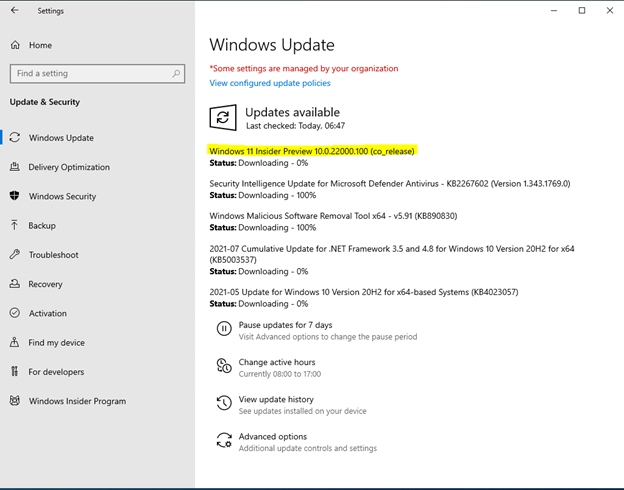Click the Activation checkmark icon

click(x=15, y=313)
